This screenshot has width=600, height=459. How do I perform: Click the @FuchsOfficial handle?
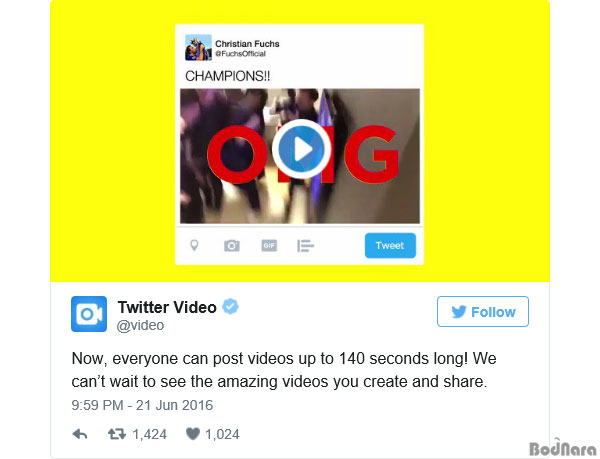tap(240, 54)
